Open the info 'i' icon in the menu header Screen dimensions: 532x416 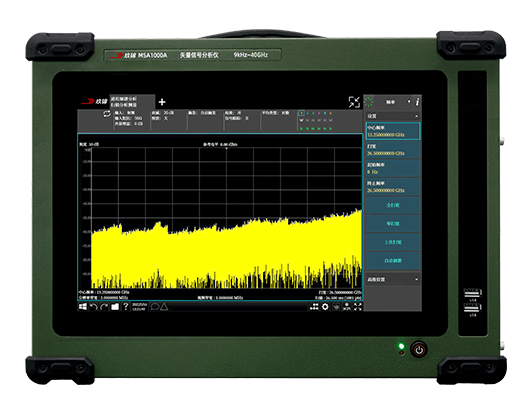[x=417, y=101]
